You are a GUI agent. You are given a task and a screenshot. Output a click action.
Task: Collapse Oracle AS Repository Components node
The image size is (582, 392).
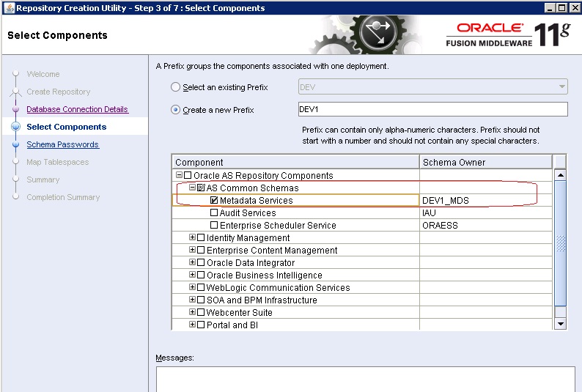click(x=180, y=174)
